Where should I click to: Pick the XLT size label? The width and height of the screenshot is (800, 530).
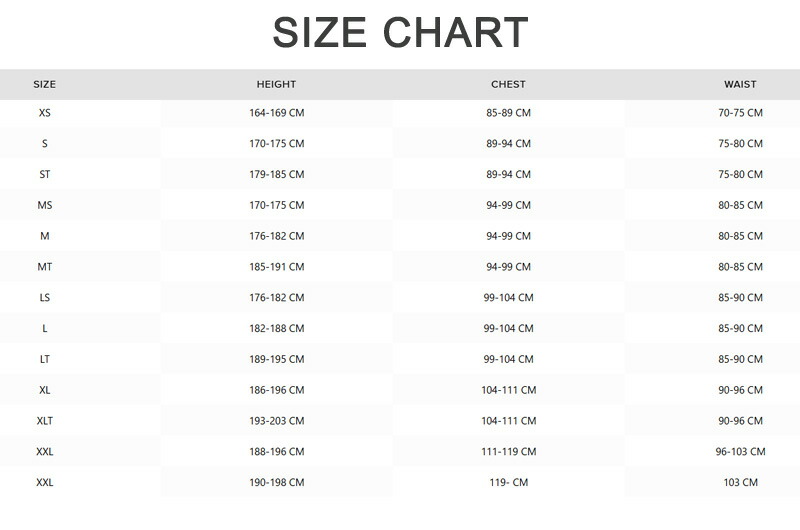(x=44, y=421)
